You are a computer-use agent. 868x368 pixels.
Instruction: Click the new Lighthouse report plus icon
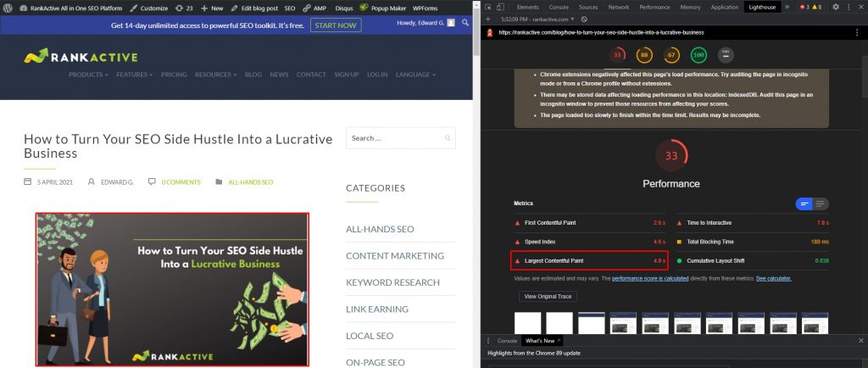(487, 19)
